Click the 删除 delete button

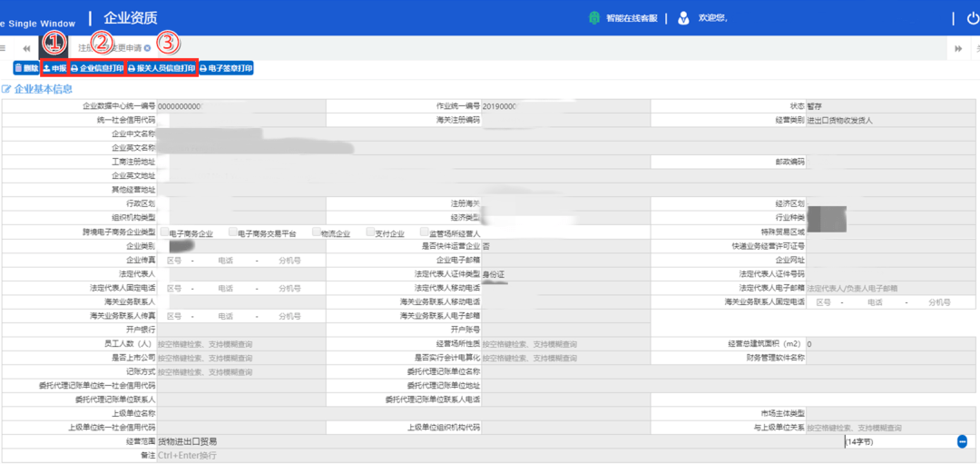26,68
